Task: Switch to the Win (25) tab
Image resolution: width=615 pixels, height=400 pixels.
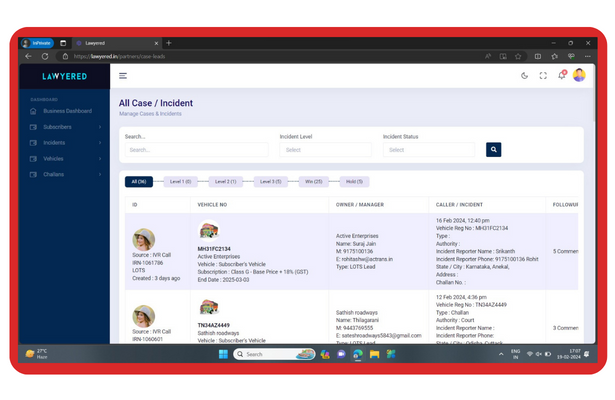Action: point(314,182)
